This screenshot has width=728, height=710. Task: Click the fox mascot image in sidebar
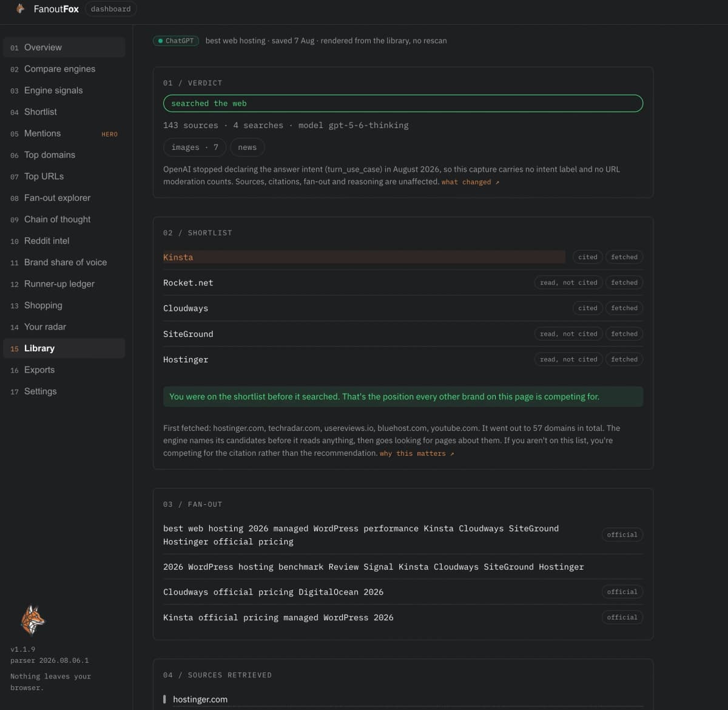(33, 620)
